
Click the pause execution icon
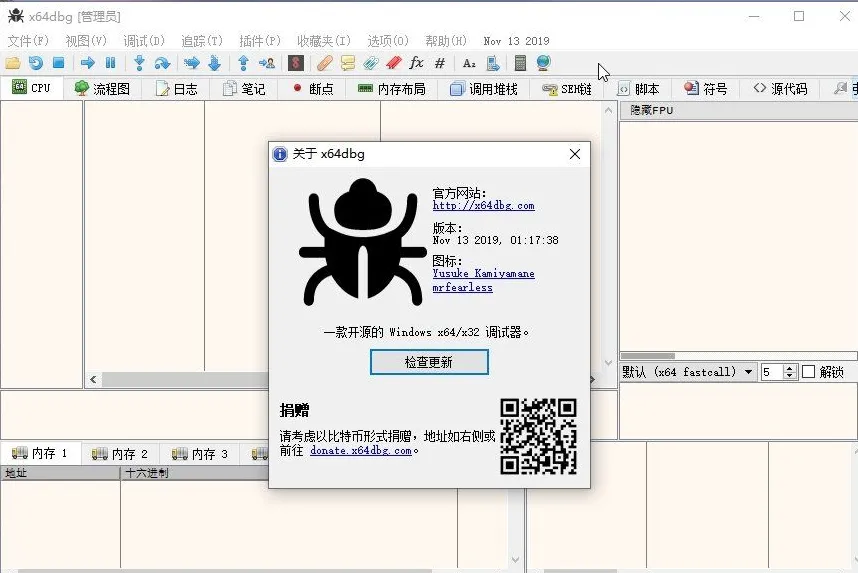tap(111, 63)
